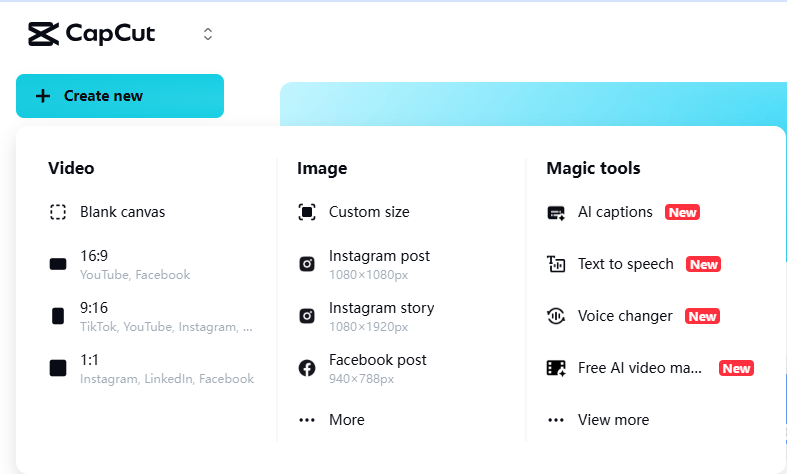Open the Text to speech tool

625,264
